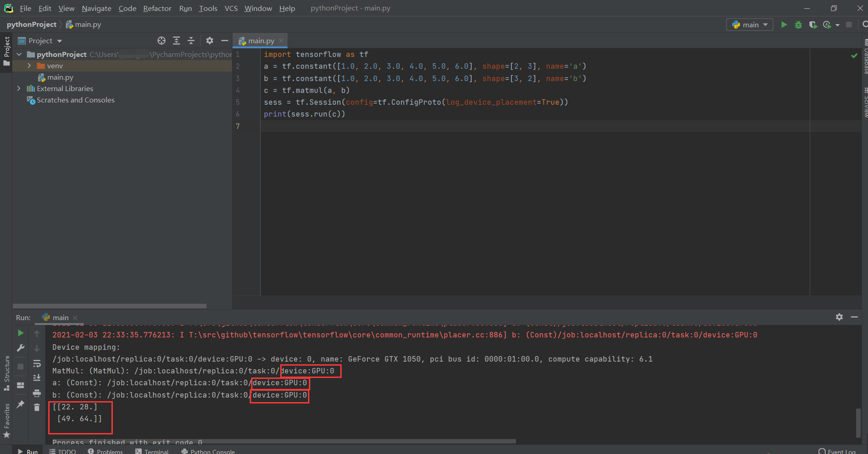Open the Event Log

coord(837,451)
